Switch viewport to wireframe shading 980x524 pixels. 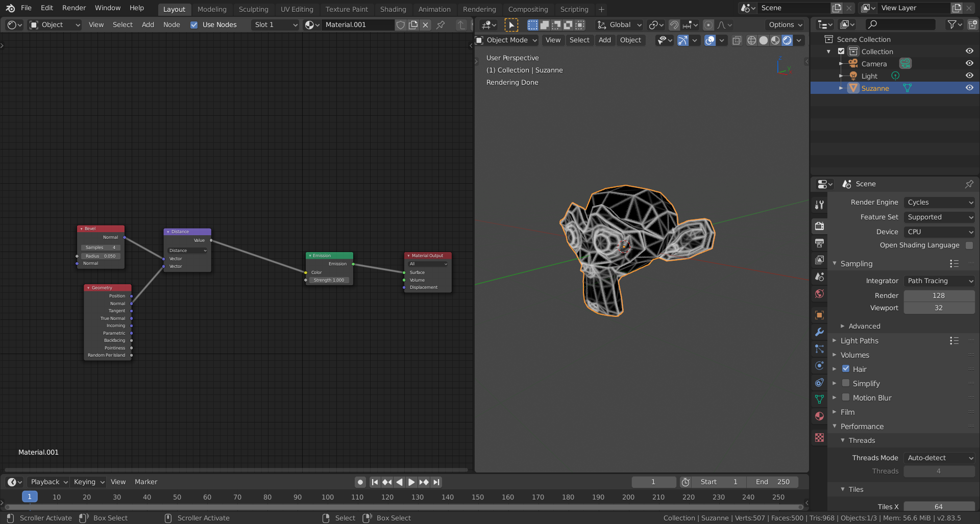point(751,40)
